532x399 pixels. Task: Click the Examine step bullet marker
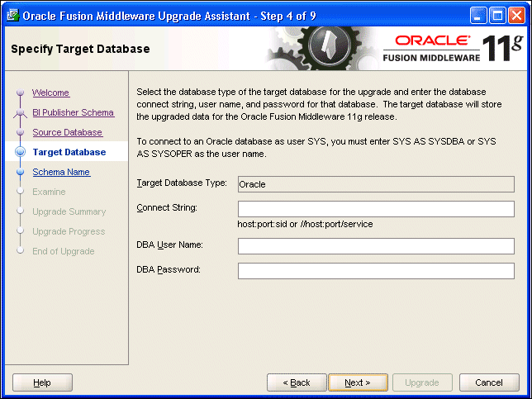pyautogui.click(x=21, y=192)
